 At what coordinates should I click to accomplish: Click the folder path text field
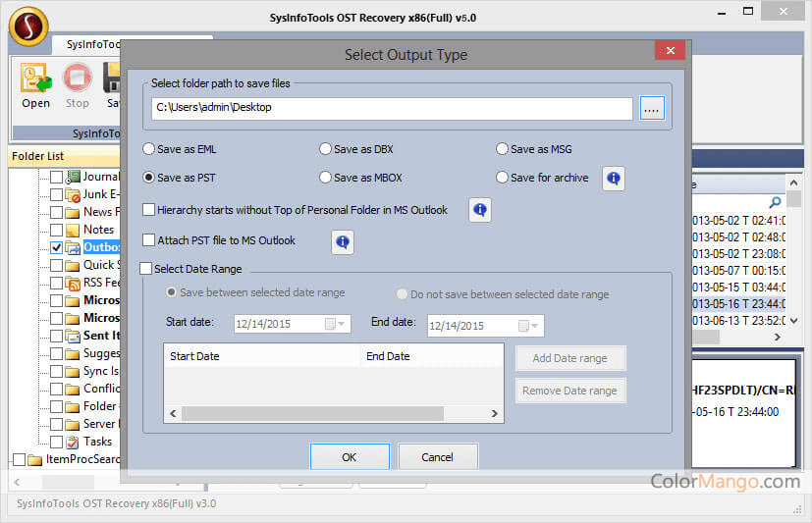click(x=391, y=108)
